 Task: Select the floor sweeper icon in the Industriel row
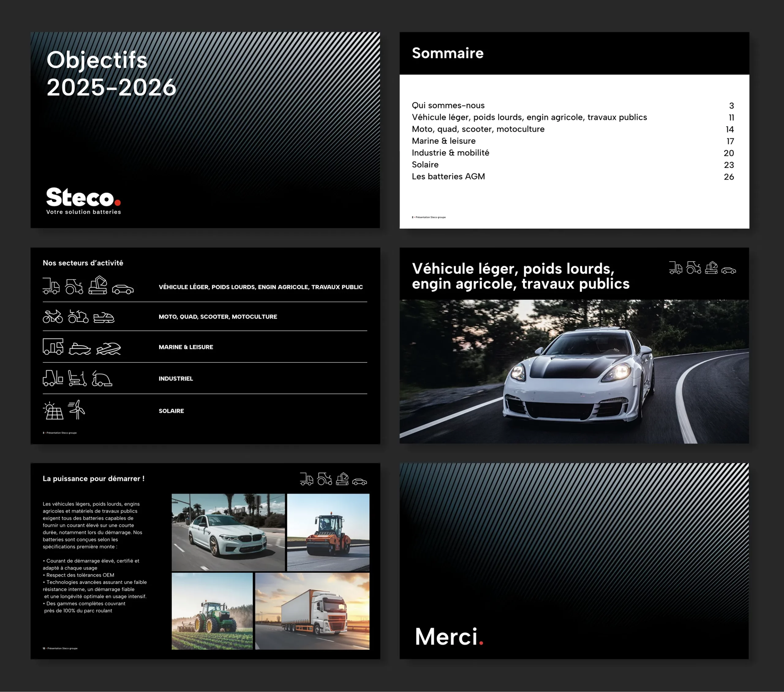coord(102,379)
